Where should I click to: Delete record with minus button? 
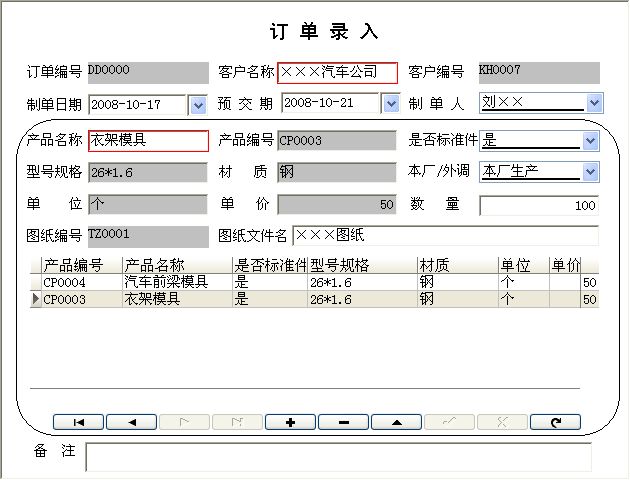point(344,422)
